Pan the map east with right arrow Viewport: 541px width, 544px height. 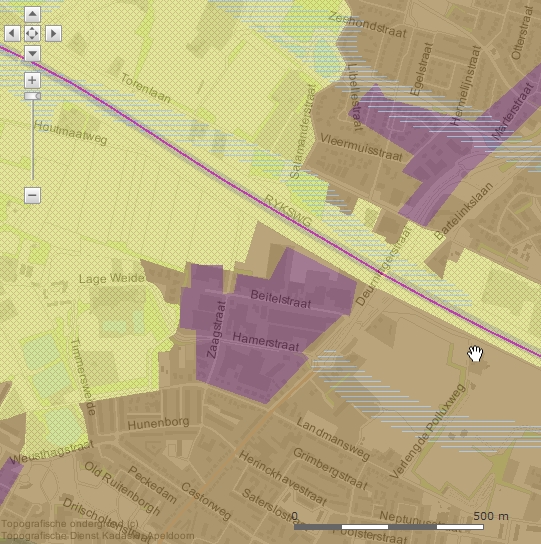pyautogui.click(x=53, y=33)
